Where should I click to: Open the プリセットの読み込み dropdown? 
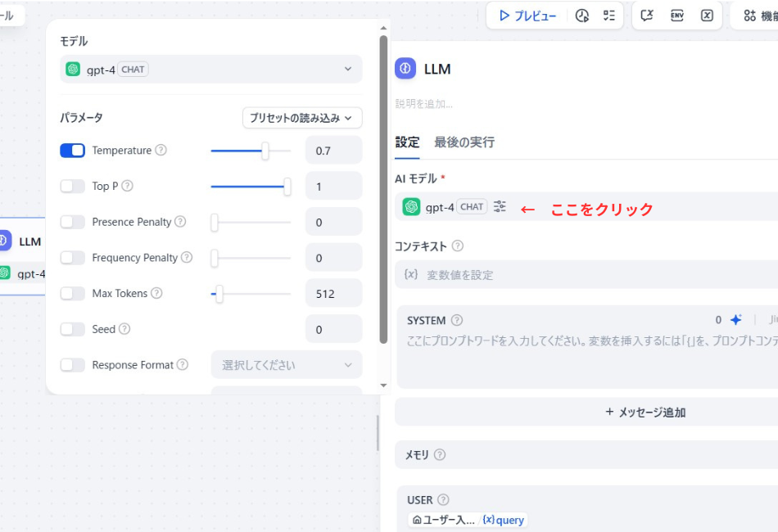click(x=301, y=118)
